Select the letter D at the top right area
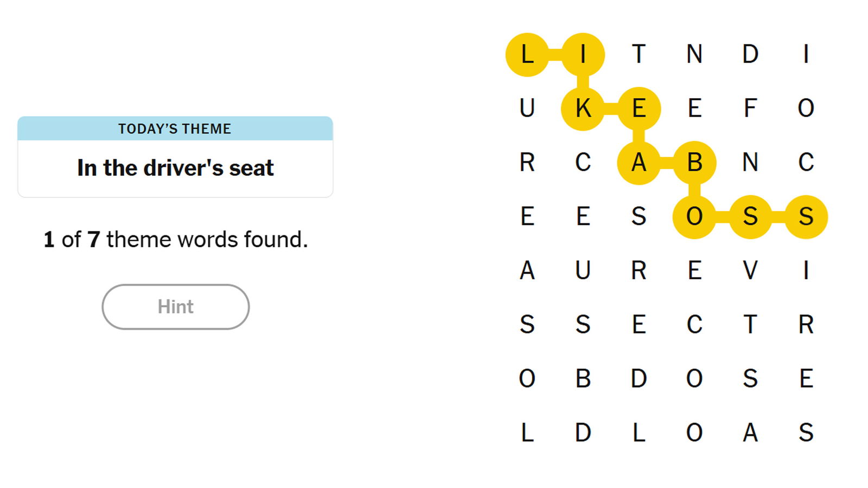The height and width of the screenshot is (488, 868). coord(751,54)
